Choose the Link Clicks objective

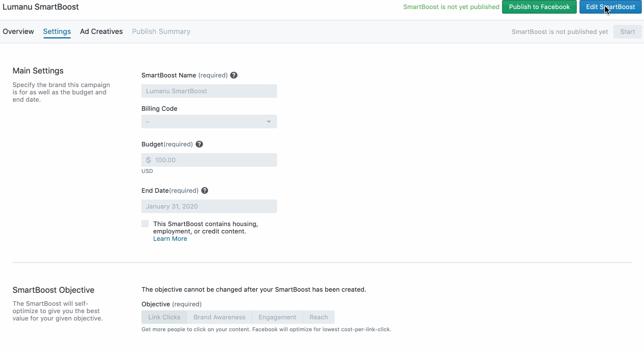tap(164, 317)
